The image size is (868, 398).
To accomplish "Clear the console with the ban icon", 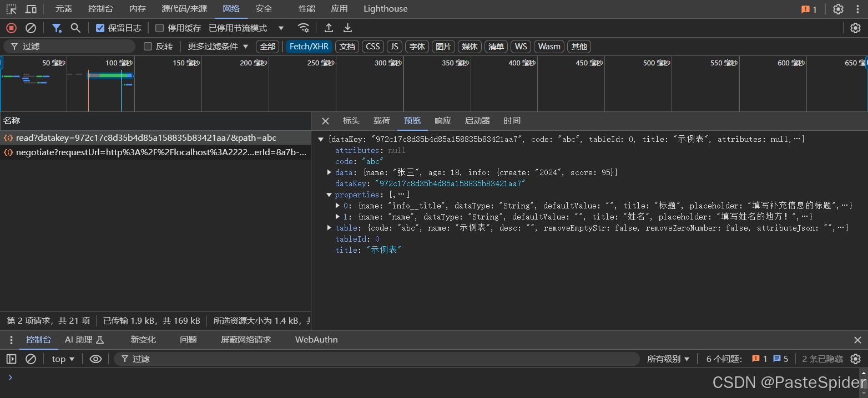I will tap(31, 359).
